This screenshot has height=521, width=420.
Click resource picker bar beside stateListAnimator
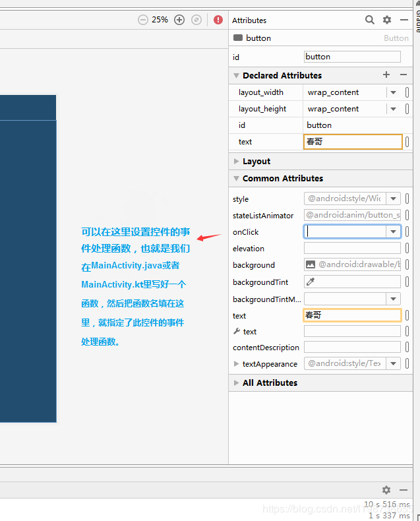[407, 215]
